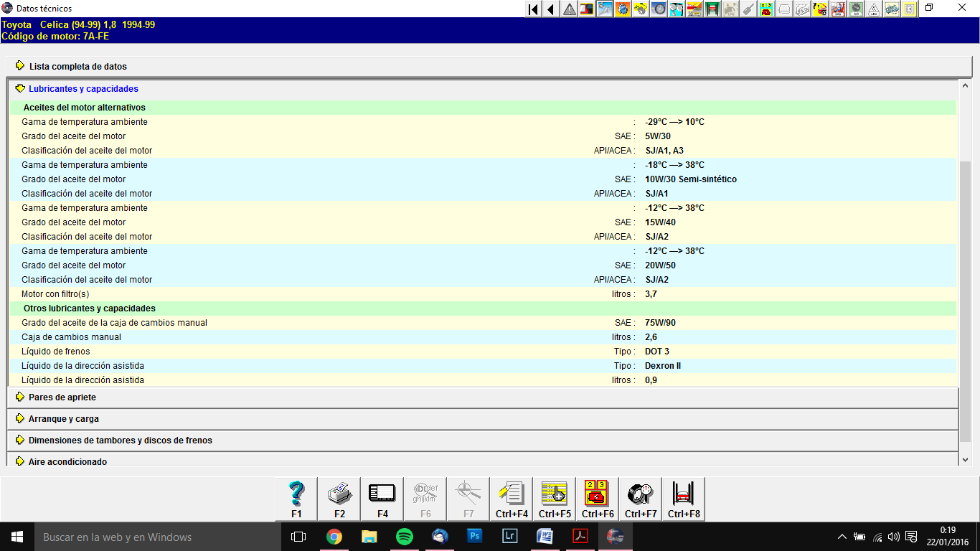Collapse the Lubricantes y capacidades section

click(483, 89)
